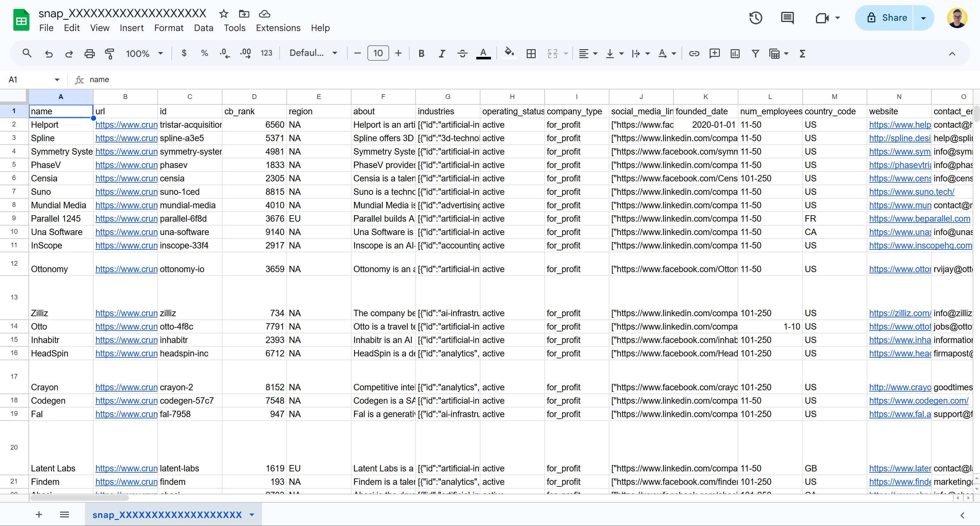This screenshot has width=980, height=526.
Task: Click the create filter funnel icon
Action: (x=756, y=53)
